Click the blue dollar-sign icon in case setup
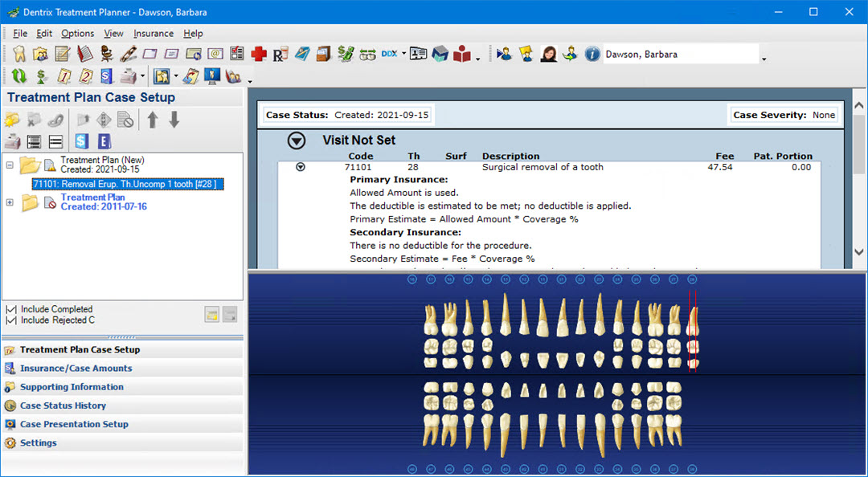868x477 pixels. pyautogui.click(x=81, y=141)
